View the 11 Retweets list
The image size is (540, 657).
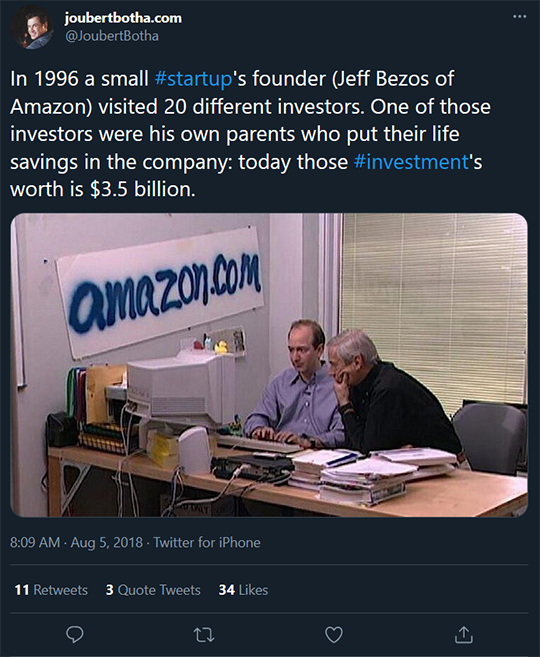(x=51, y=590)
